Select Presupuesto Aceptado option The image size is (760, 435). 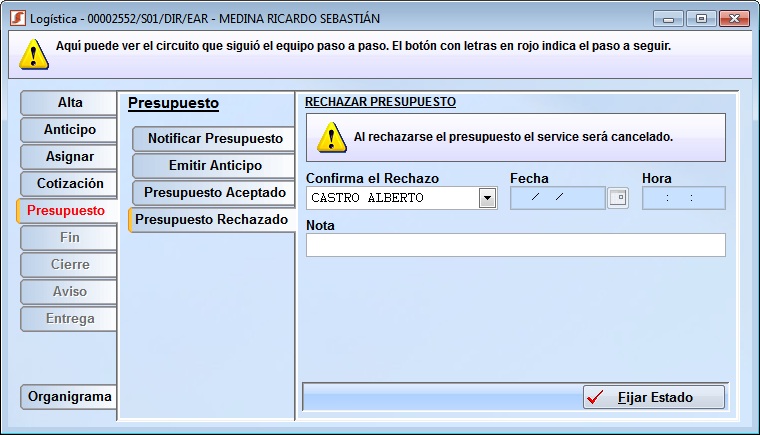click(215, 192)
